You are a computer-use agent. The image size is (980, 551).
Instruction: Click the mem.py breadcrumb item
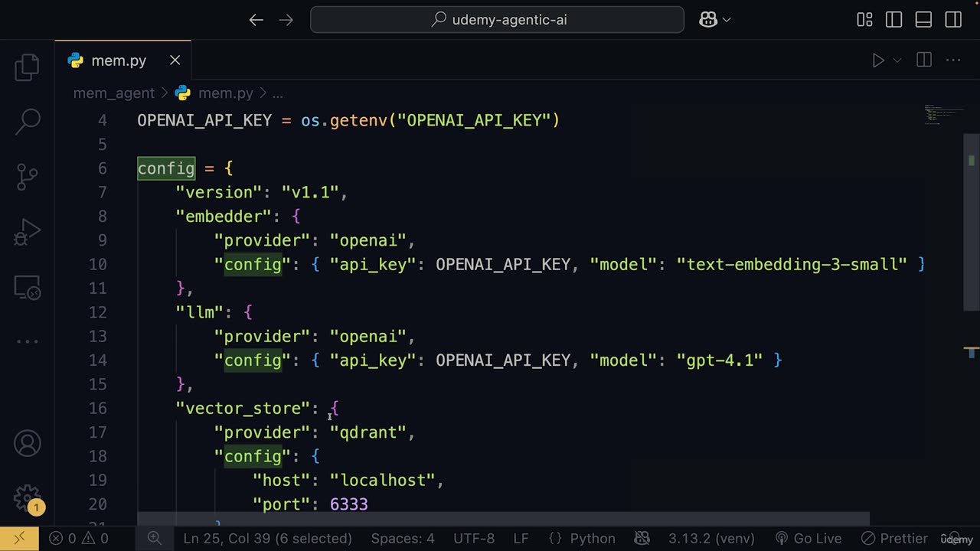point(225,93)
